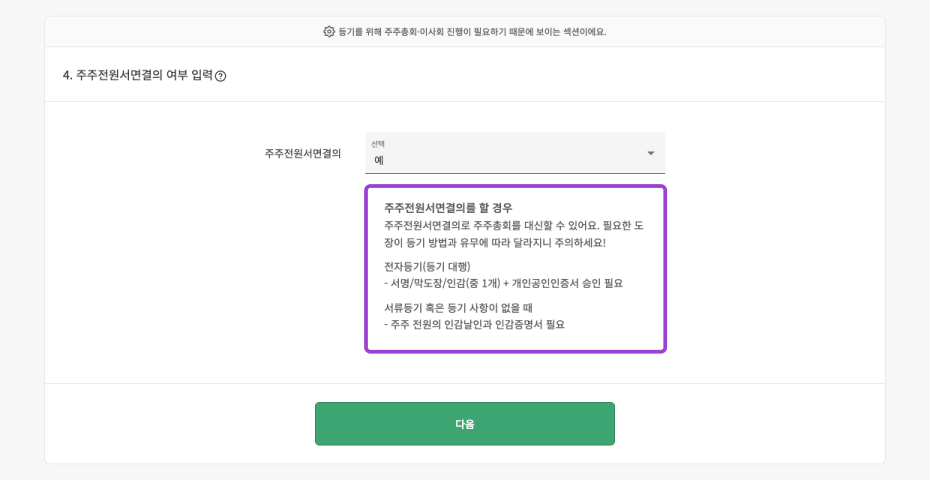
Task: Click the 주주전원서면결의 field label
Action: (x=302, y=153)
